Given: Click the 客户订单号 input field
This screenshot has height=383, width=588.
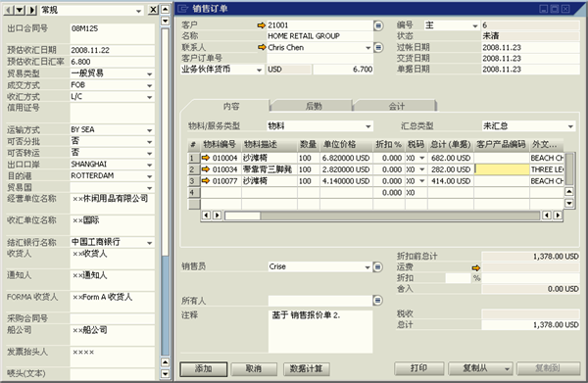Looking at the screenshot, I should click(319, 58).
